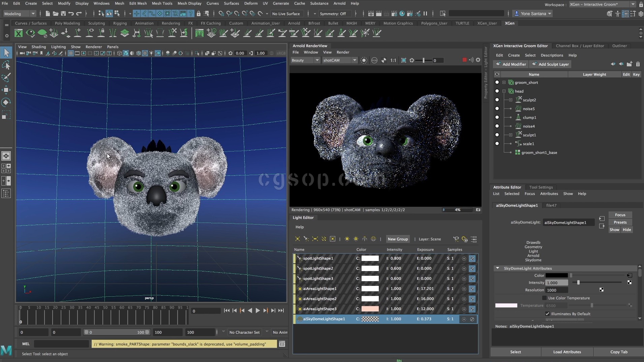This screenshot has width=644, height=362.
Task: Click the undo arrow in the toolbar
Action: click(71, 14)
